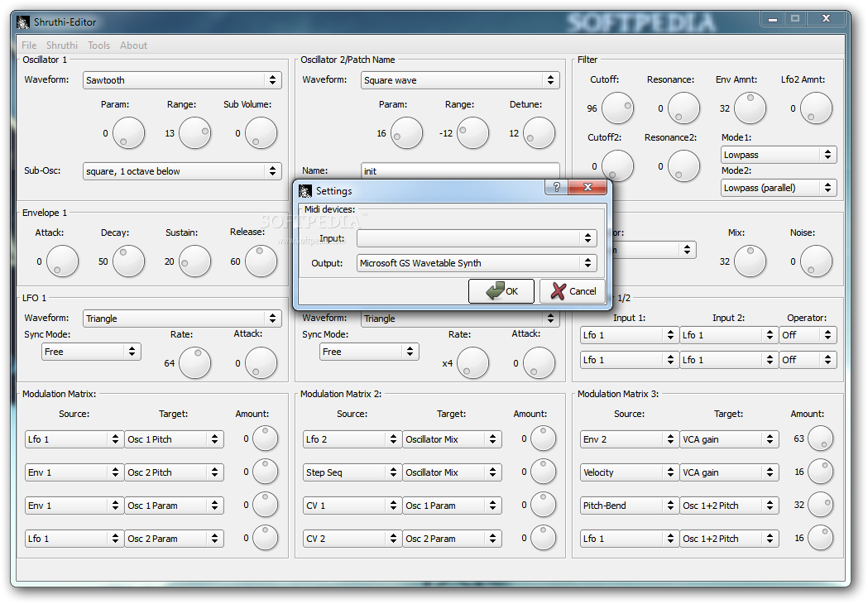The height and width of the screenshot is (604, 868).
Task: Confirm settings with the OK button
Action: coord(501,291)
